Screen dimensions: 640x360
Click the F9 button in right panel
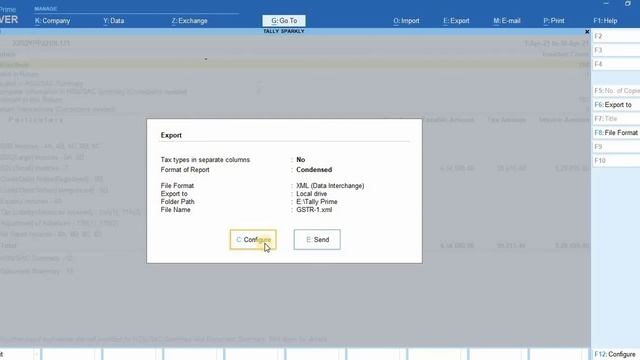coord(616,147)
